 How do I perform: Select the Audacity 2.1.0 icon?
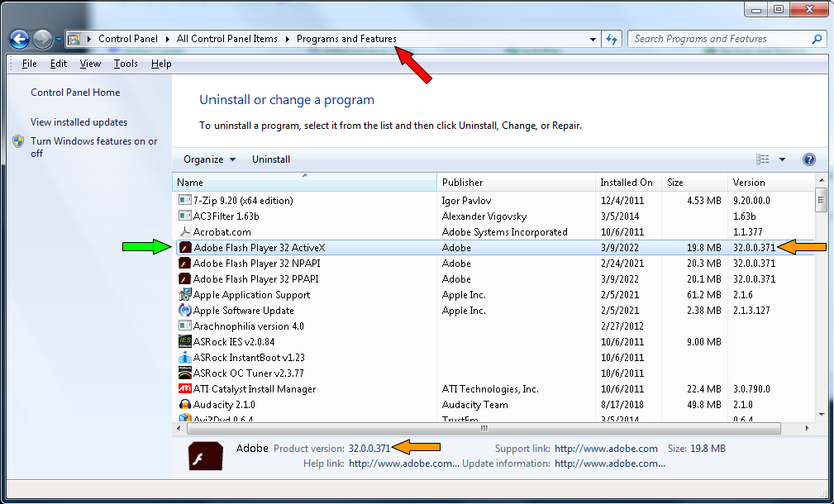(x=184, y=405)
